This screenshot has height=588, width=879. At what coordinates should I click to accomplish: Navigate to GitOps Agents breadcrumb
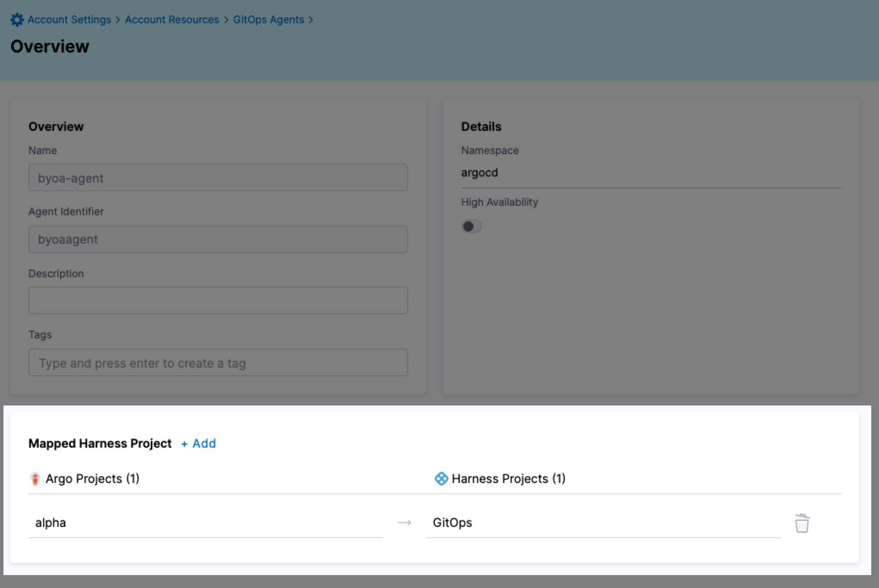(x=268, y=20)
